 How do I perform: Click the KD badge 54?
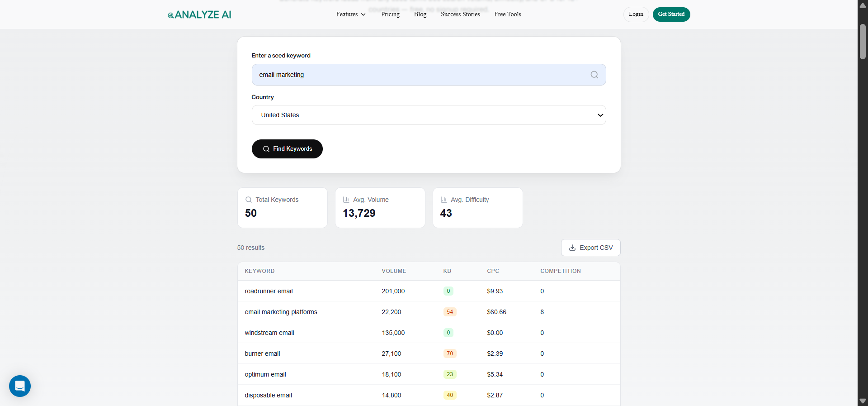(x=450, y=312)
